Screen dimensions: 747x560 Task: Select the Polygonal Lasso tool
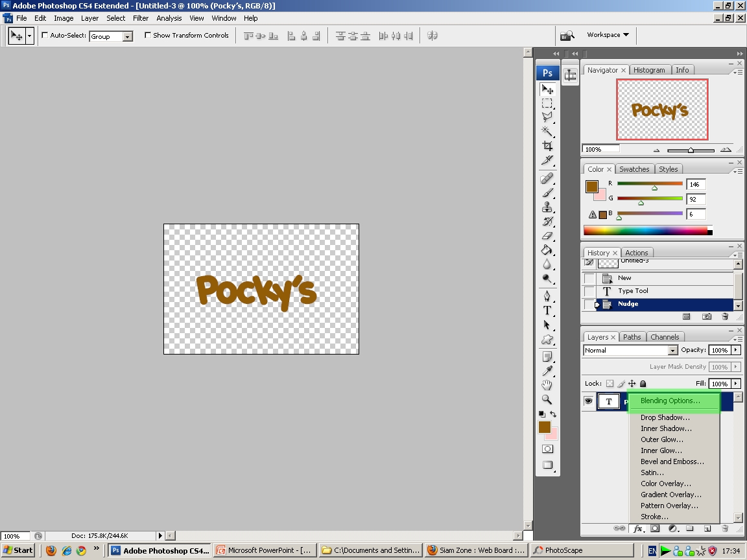[x=547, y=117]
